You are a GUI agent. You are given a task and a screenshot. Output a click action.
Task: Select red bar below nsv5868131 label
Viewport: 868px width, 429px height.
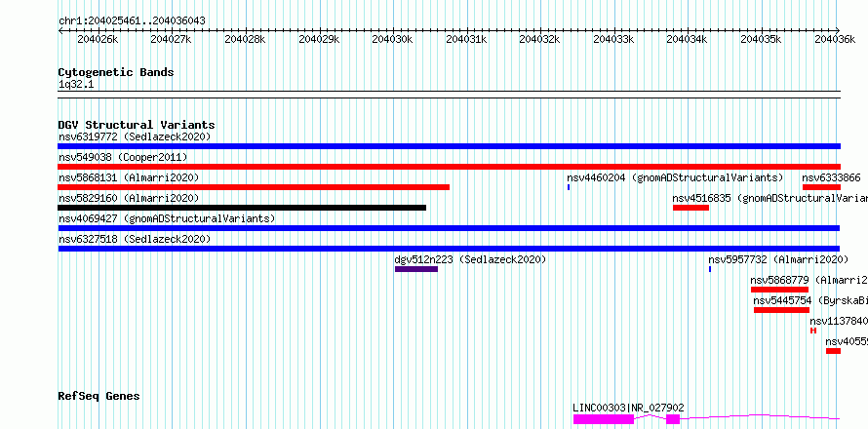tap(254, 187)
